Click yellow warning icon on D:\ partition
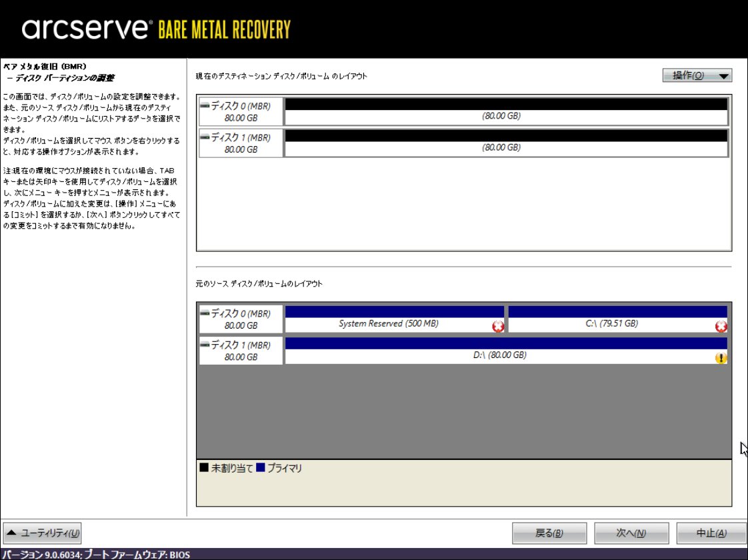 (720, 358)
